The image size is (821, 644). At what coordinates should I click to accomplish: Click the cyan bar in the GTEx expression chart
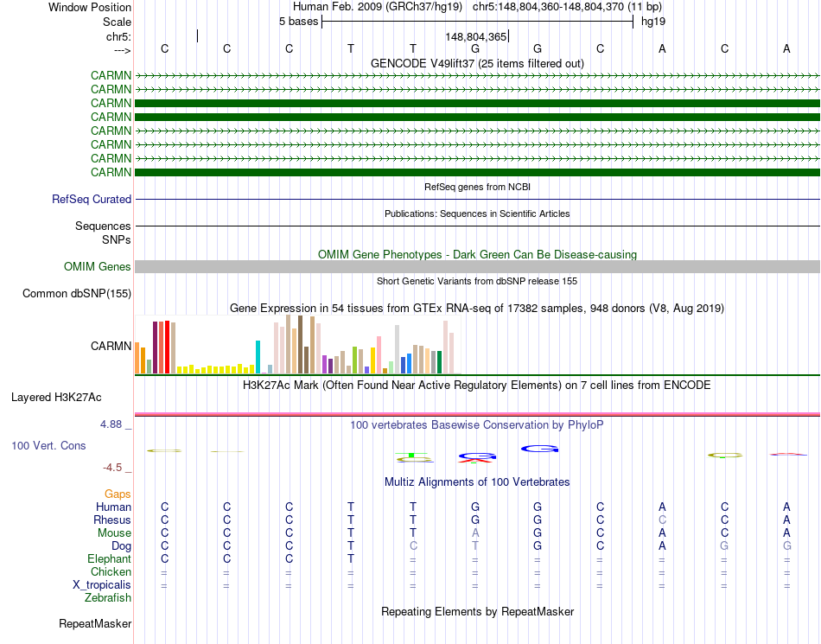tap(258, 356)
